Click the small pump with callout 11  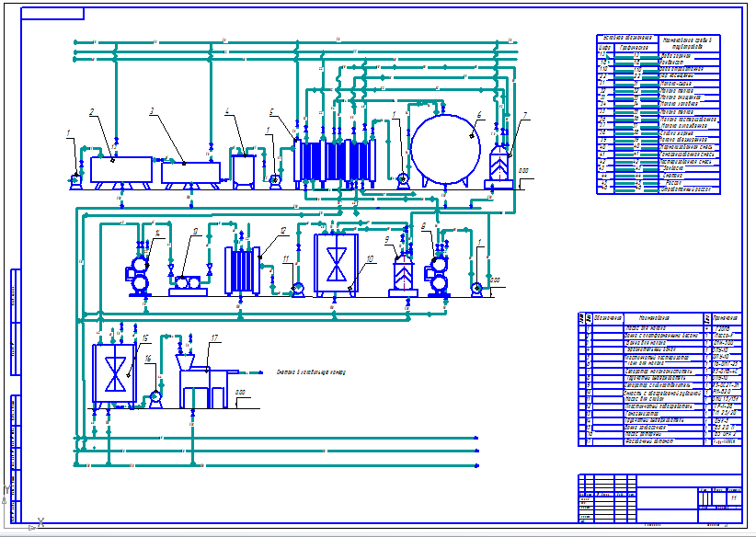[x=299, y=290]
